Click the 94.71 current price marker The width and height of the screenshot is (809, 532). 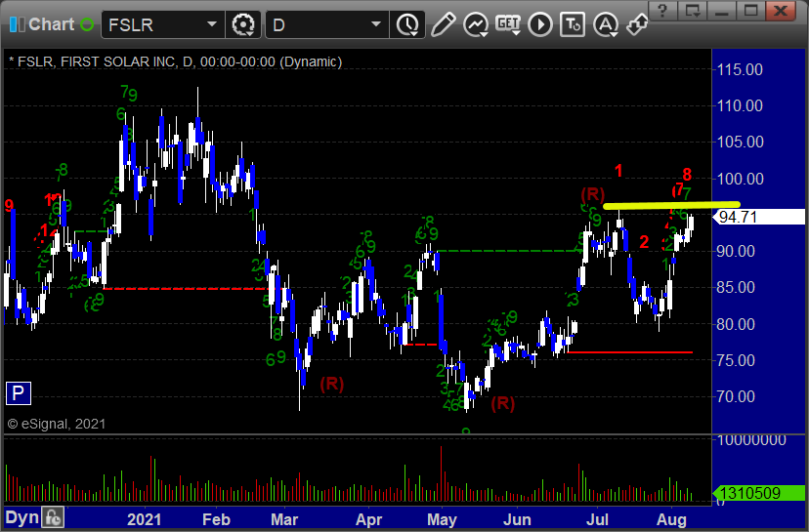click(x=758, y=217)
